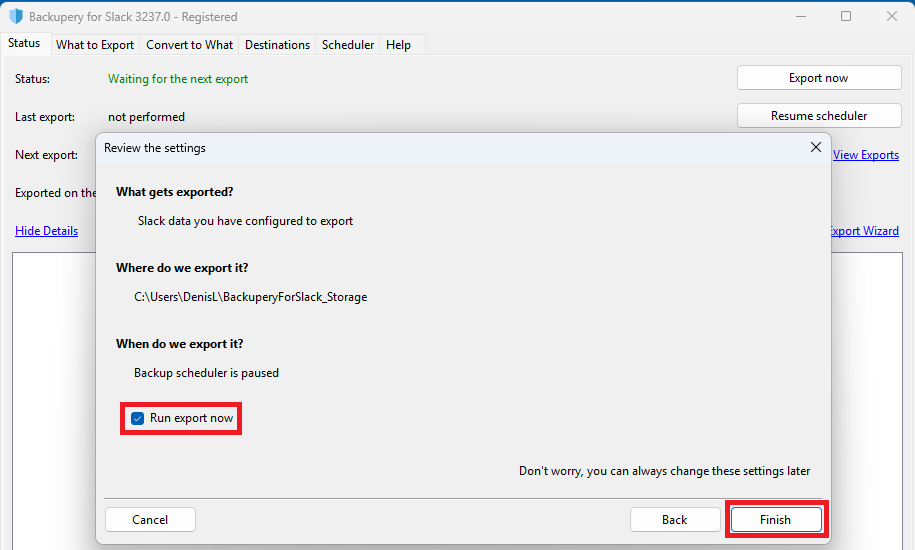Open the Convert to What tab
Viewport: 915px width, 550px height.
189,45
